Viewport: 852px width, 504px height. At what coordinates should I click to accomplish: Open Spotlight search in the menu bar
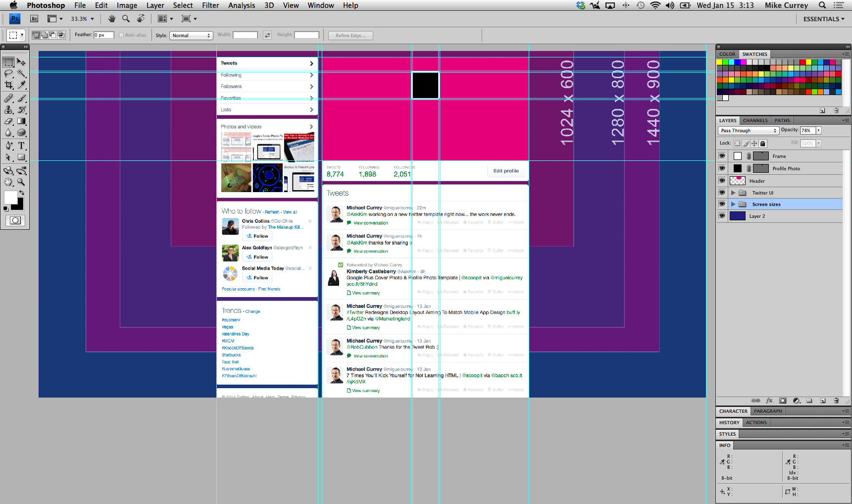822,5
